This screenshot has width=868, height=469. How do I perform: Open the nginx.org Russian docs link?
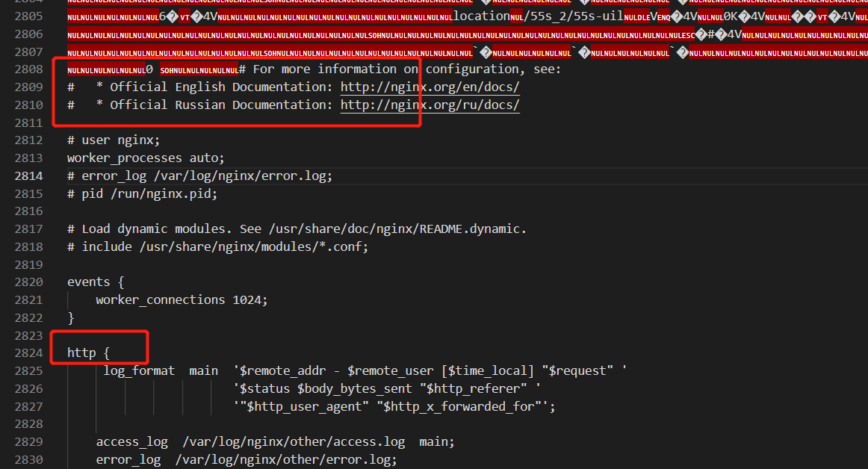[430, 105]
